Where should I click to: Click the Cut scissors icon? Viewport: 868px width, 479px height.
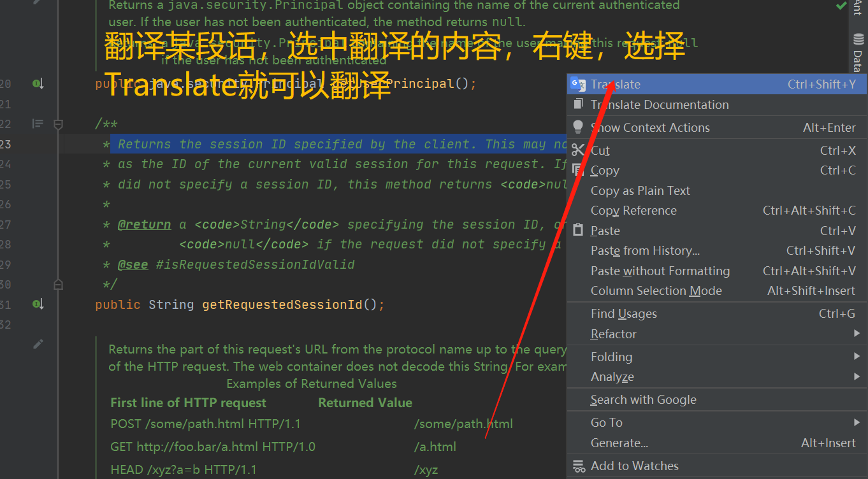click(579, 150)
